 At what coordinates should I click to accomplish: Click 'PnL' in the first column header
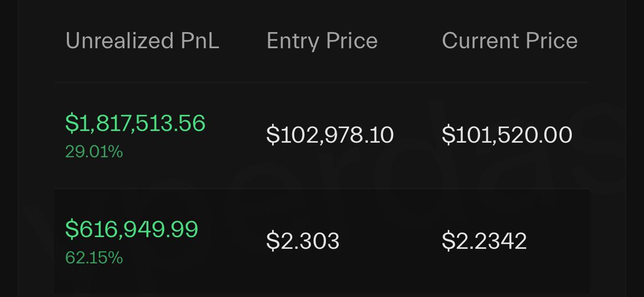click(200, 41)
